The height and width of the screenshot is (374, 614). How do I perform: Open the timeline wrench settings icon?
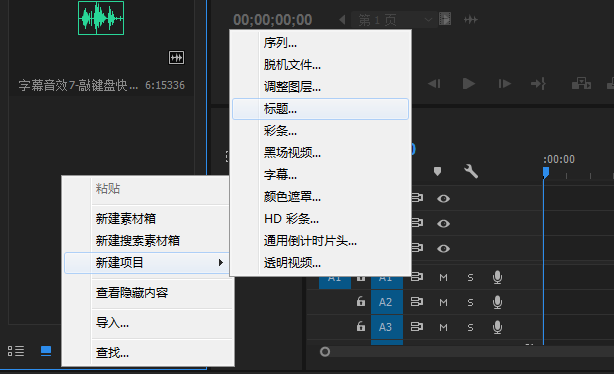pyautogui.click(x=471, y=171)
